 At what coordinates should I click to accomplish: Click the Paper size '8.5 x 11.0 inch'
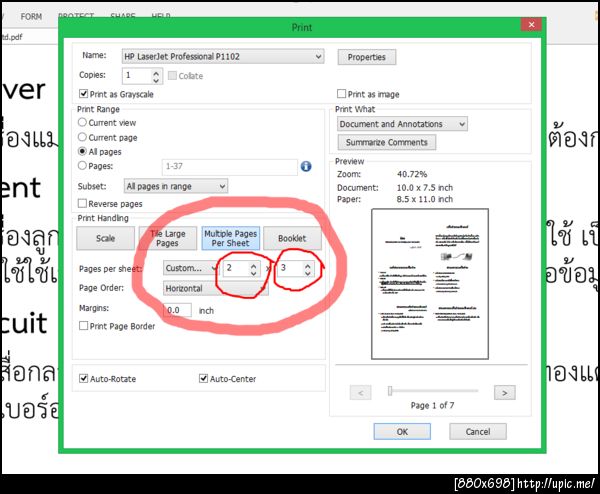(425, 199)
